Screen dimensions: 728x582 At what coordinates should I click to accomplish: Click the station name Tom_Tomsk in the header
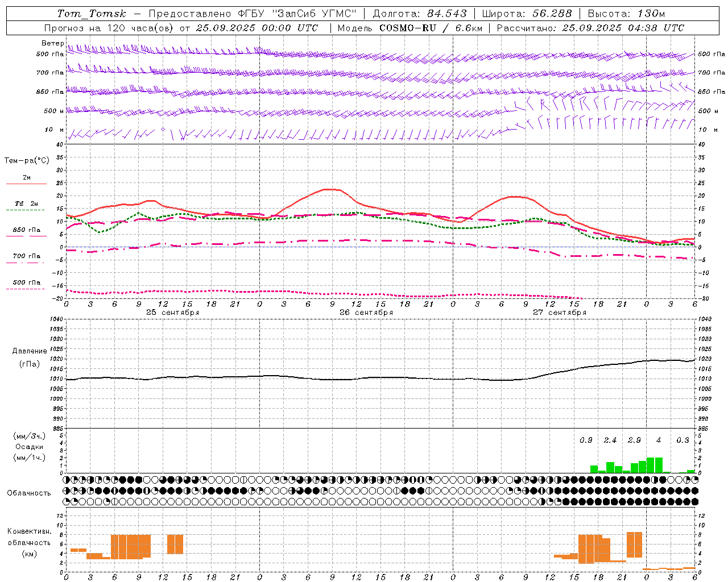pyautogui.click(x=92, y=14)
